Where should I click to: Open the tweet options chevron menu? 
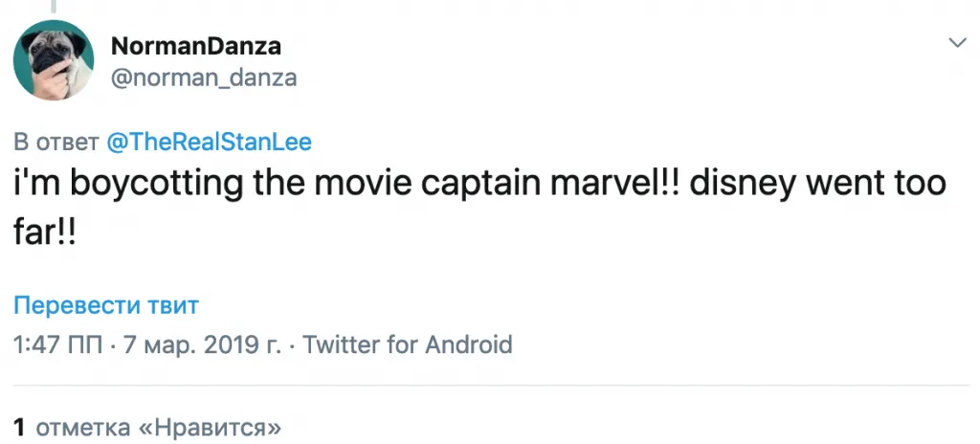pos(957,43)
